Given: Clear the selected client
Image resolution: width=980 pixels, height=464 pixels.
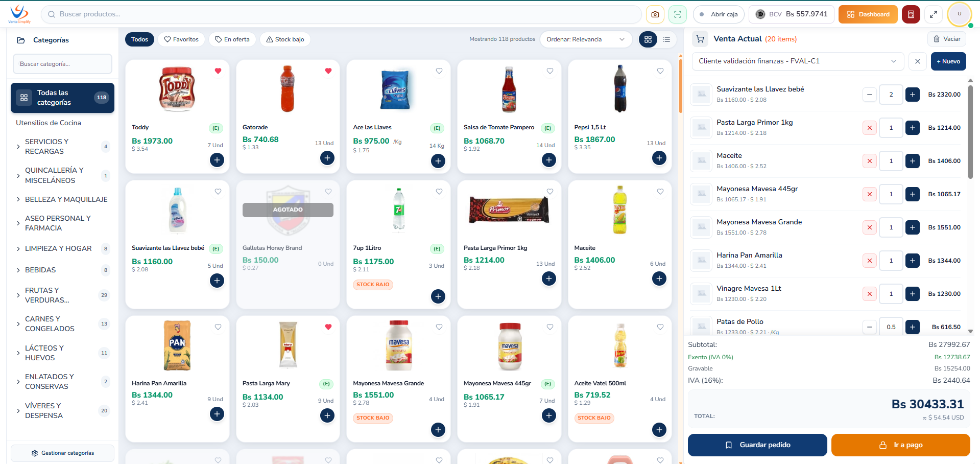Looking at the screenshot, I should click(x=918, y=61).
